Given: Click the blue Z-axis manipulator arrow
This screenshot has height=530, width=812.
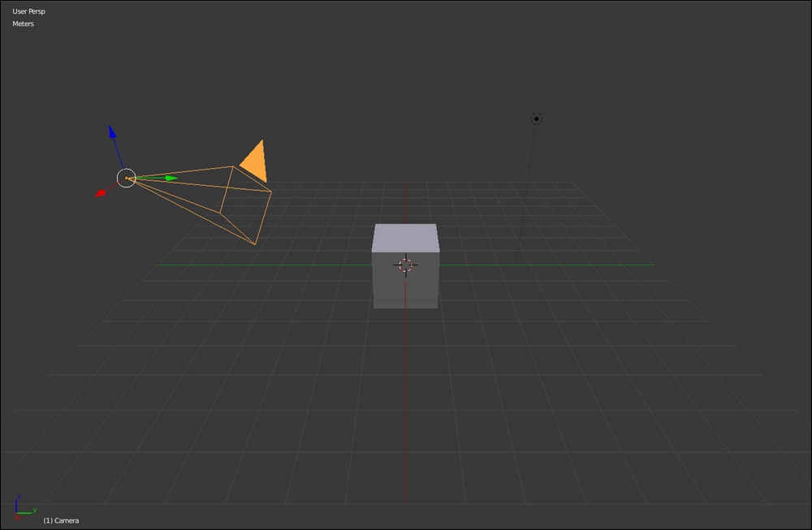Looking at the screenshot, I should 112,132.
